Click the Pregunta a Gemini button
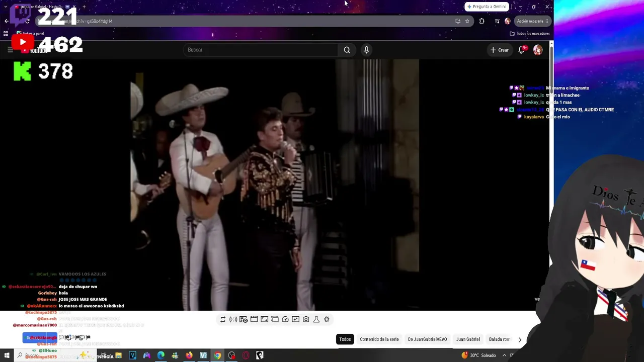This screenshot has width=644, height=362. 487,7
